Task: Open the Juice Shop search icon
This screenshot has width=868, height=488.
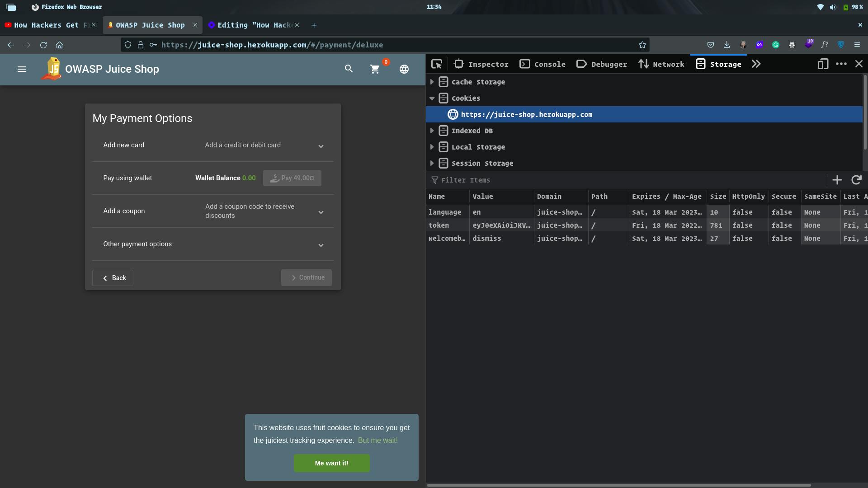Action: coord(349,69)
